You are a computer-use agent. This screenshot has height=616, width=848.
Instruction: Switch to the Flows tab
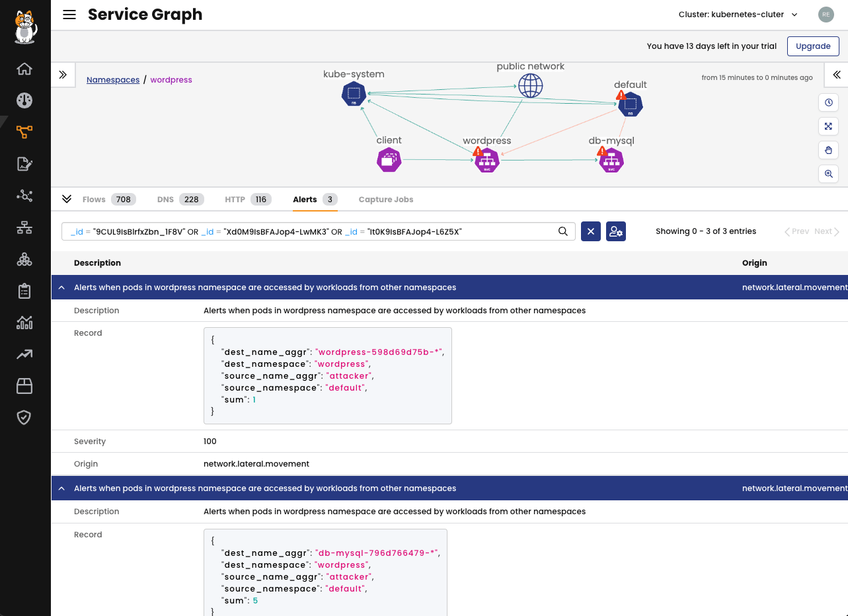pyautogui.click(x=94, y=199)
